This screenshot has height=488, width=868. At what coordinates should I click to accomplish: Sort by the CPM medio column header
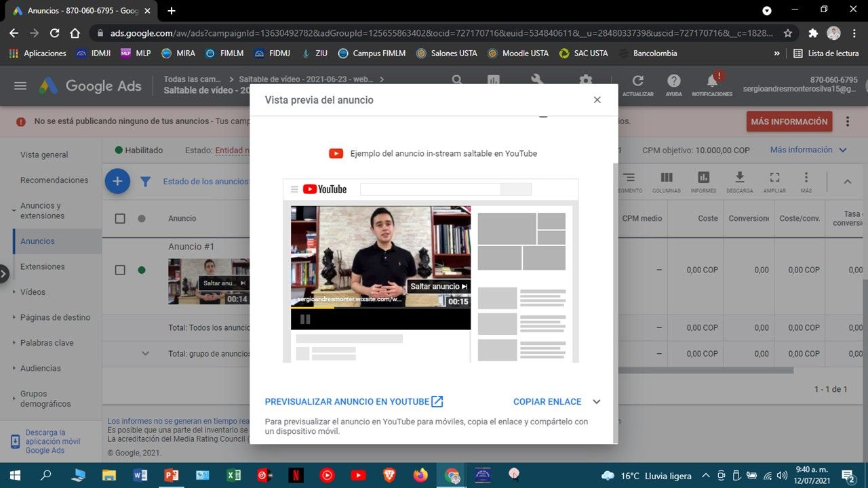coord(642,218)
